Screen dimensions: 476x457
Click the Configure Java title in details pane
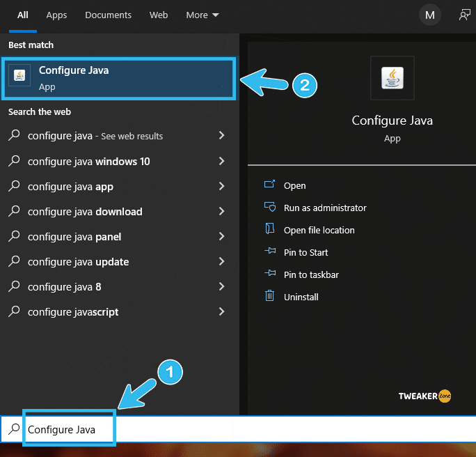[x=392, y=121]
